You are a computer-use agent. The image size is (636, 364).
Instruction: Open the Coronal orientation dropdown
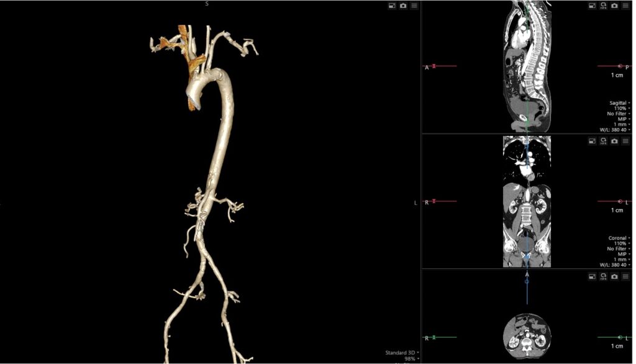click(619, 238)
